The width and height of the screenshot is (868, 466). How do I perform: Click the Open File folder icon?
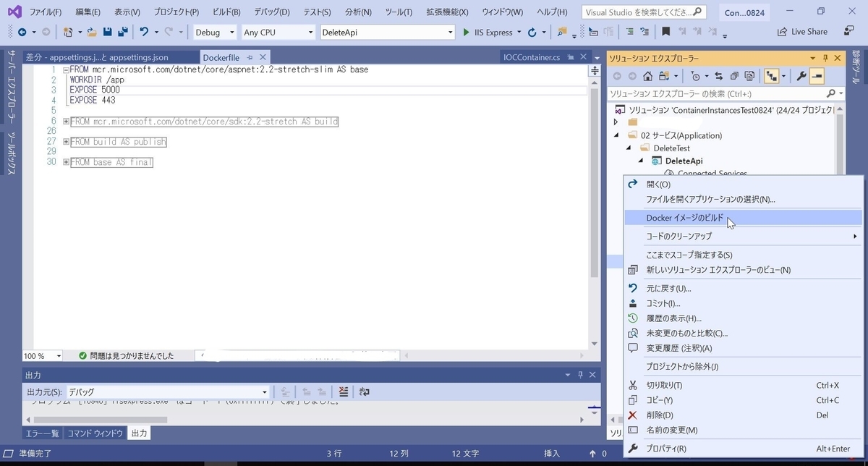[x=92, y=32]
